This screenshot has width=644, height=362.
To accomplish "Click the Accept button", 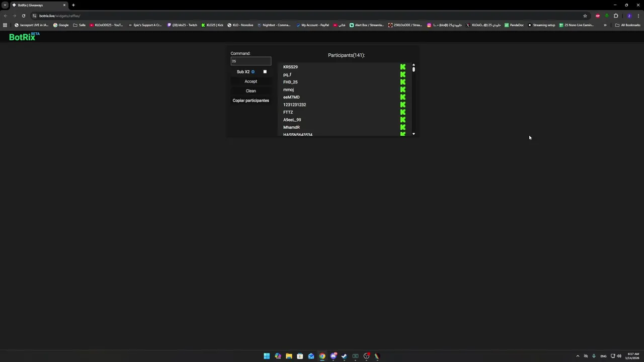I will (251, 81).
